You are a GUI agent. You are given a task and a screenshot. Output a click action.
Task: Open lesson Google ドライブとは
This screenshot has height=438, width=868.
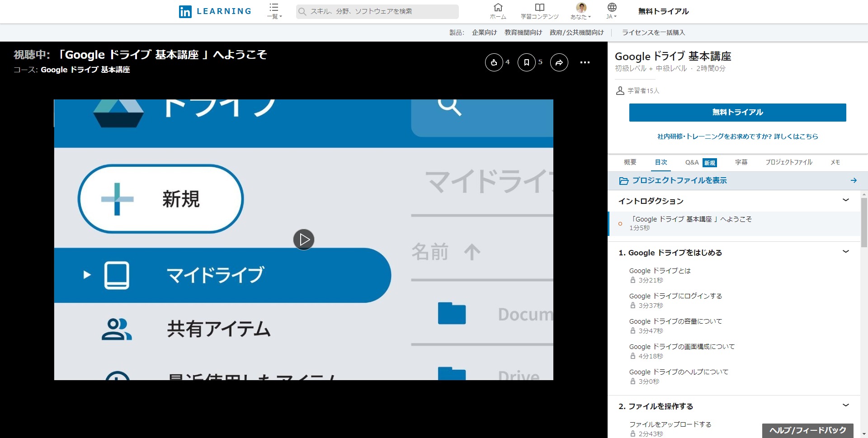tap(660, 270)
